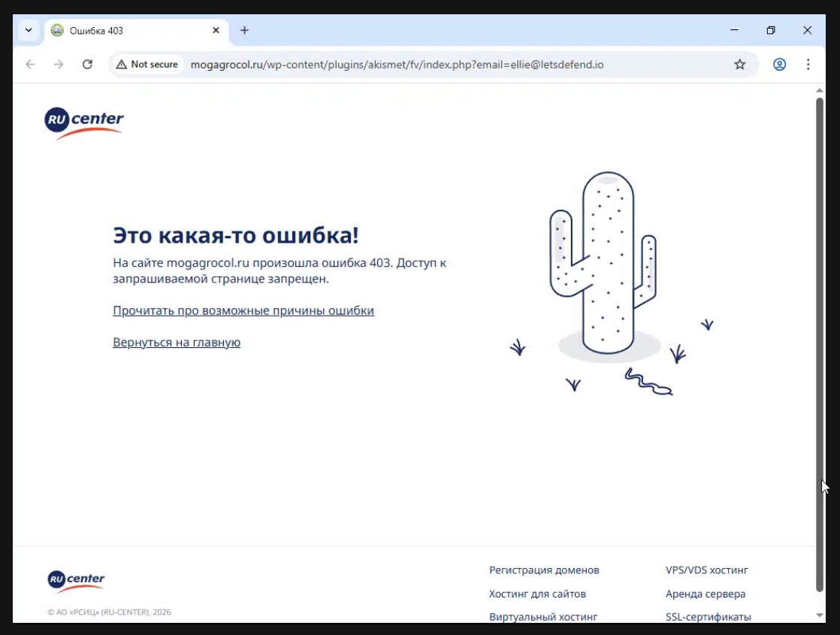Select the Ошибка 403 tab

(128, 31)
